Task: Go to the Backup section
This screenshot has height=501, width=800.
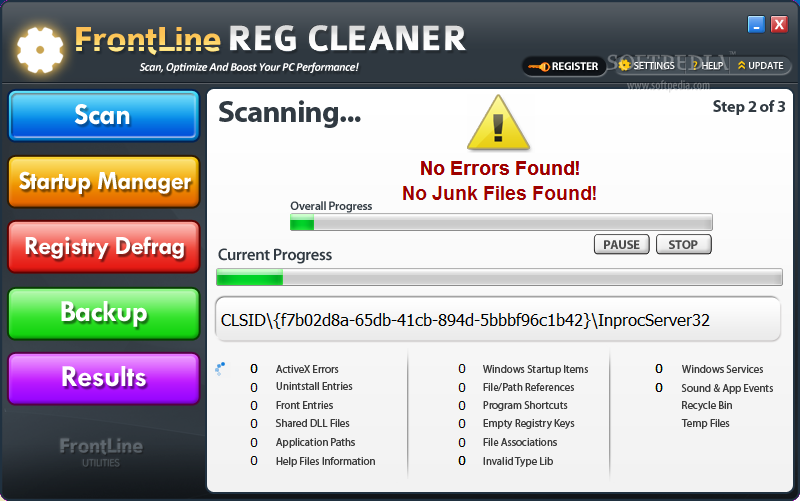Action: pyautogui.click(x=104, y=313)
